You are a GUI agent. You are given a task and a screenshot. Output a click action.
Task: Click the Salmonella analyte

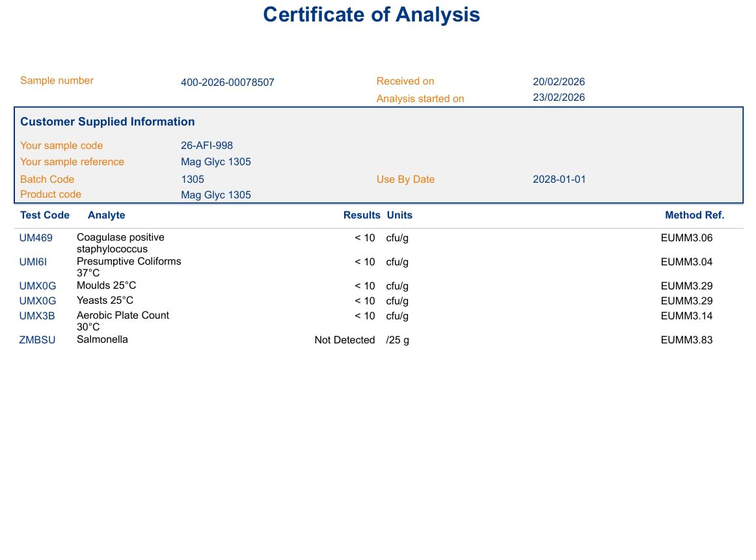pyautogui.click(x=102, y=340)
